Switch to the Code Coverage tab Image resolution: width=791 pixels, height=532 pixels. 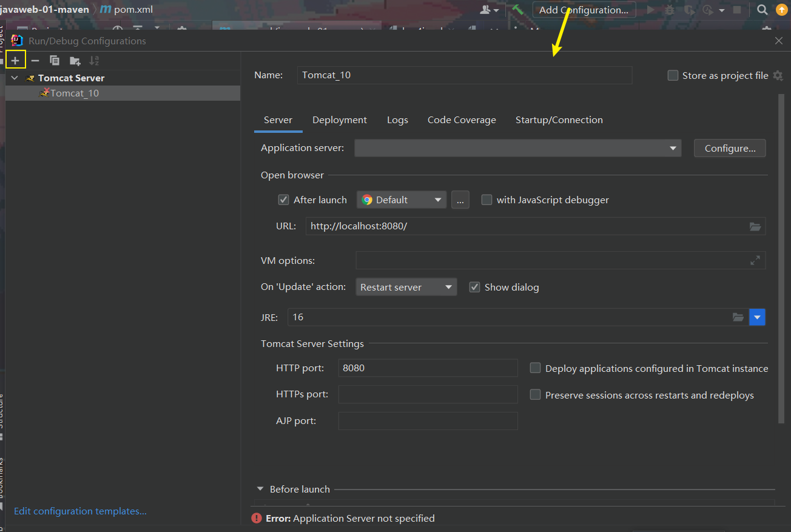click(462, 120)
